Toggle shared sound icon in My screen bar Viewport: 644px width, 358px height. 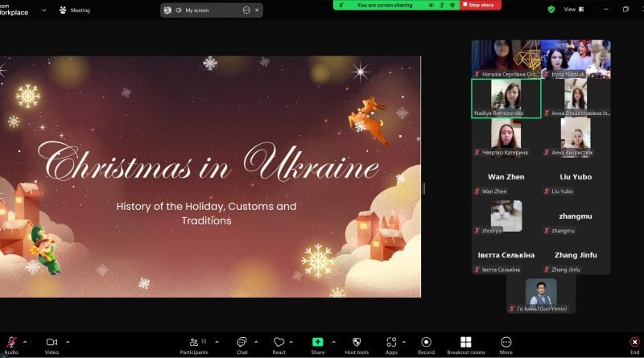coord(179,10)
